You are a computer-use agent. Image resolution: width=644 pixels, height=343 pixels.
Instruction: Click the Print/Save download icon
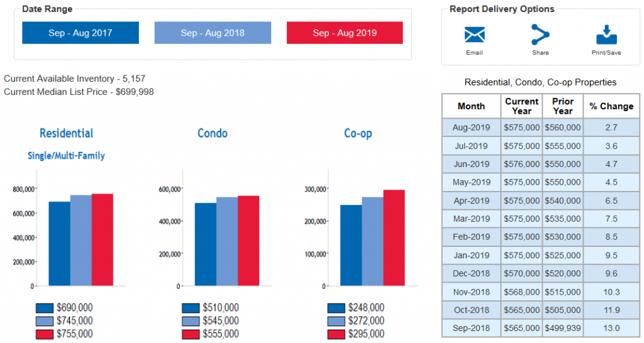coord(606,35)
